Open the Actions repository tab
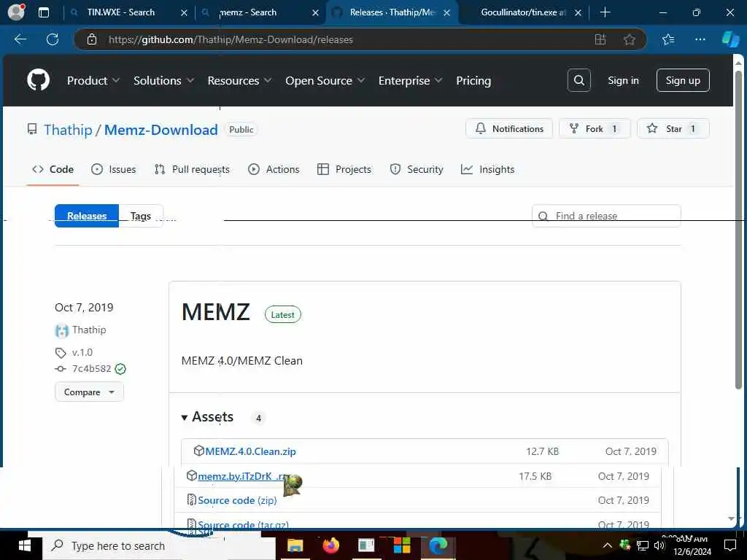 point(274,169)
